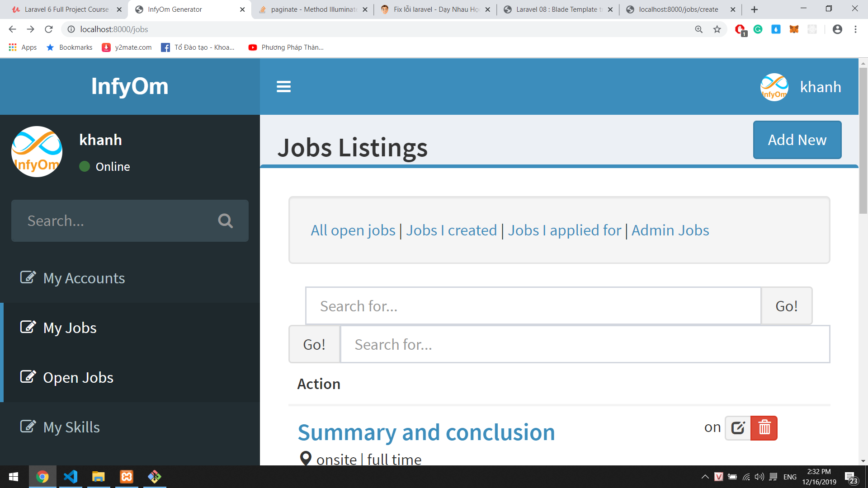The height and width of the screenshot is (488, 868).
Task: Click the sidebar search magnifier icon
Action: (x=225, y=221)
